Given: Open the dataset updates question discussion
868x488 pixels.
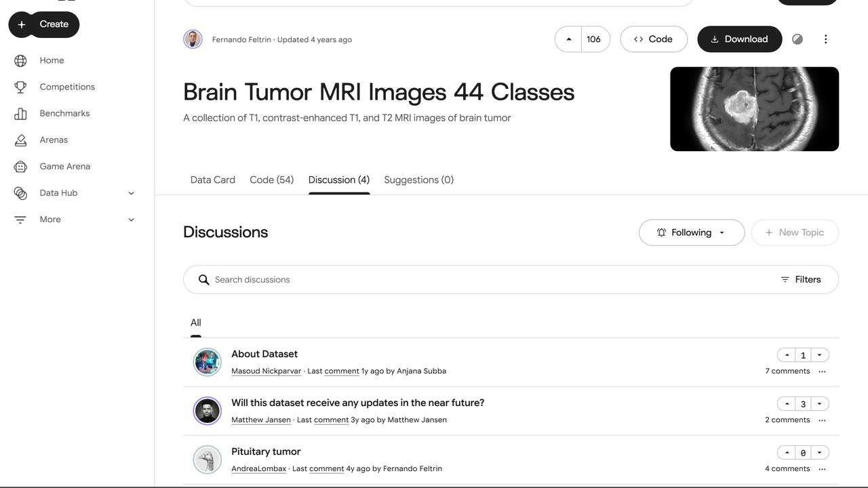Looking at the screenshot, I should (x=358, y=403).
